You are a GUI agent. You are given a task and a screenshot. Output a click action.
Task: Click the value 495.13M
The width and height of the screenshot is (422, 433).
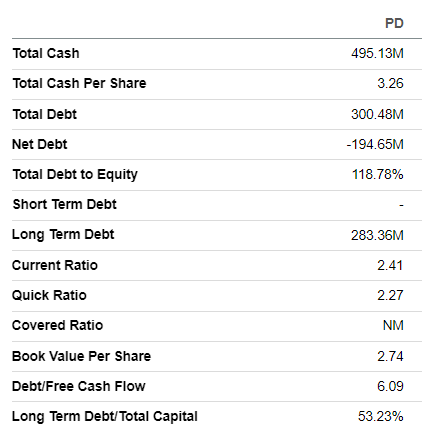click(x=377, y=53)
